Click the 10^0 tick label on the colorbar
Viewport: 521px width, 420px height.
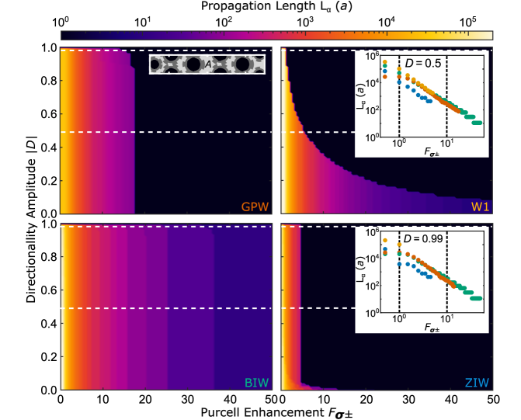tap(61, 22)
